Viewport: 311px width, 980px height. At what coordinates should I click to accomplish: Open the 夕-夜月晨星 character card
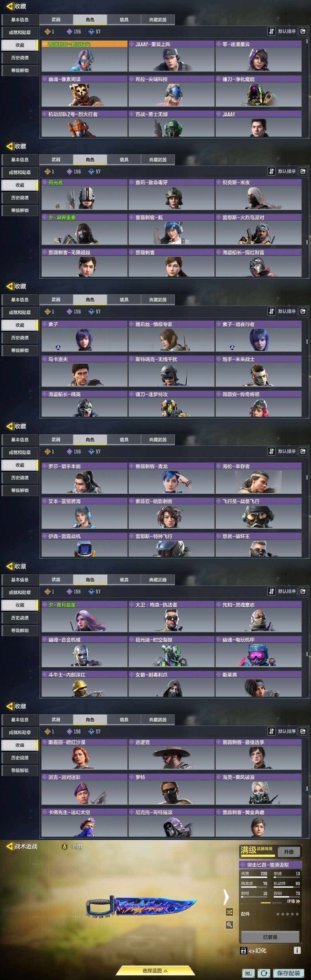pyautogui.click(x=84, y=616)
